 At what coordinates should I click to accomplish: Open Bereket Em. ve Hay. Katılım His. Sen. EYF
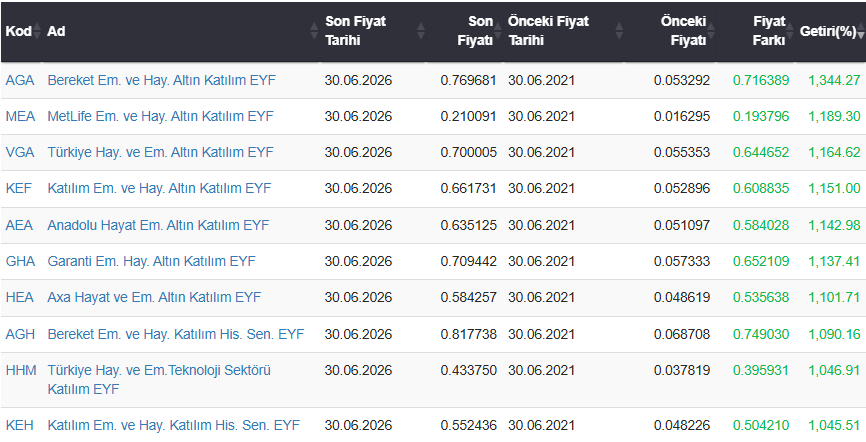(176, 334)
